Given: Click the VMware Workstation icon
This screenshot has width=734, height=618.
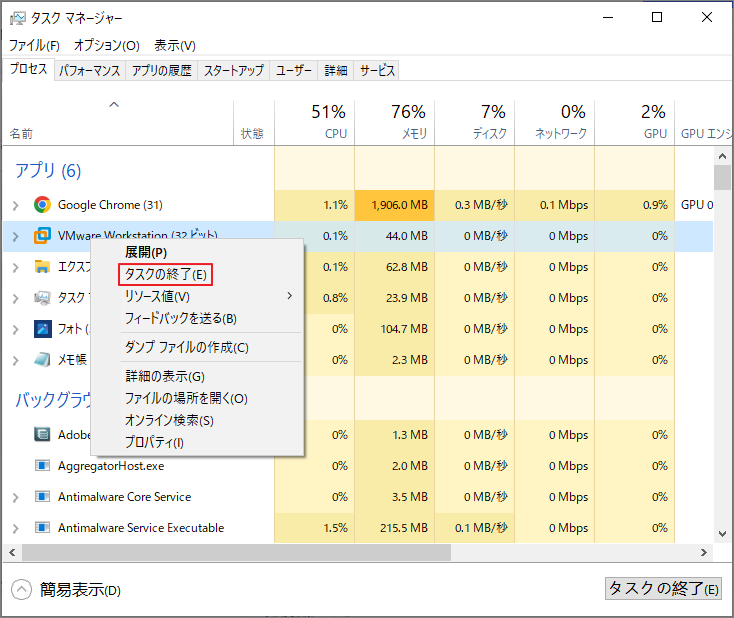Looking at the screenshot, I should (42, 235).
